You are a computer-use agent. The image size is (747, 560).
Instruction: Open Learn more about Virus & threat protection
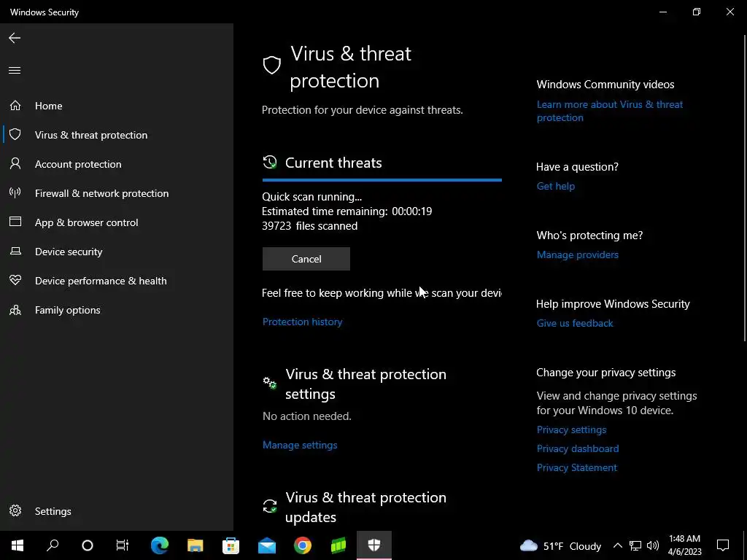610,111
